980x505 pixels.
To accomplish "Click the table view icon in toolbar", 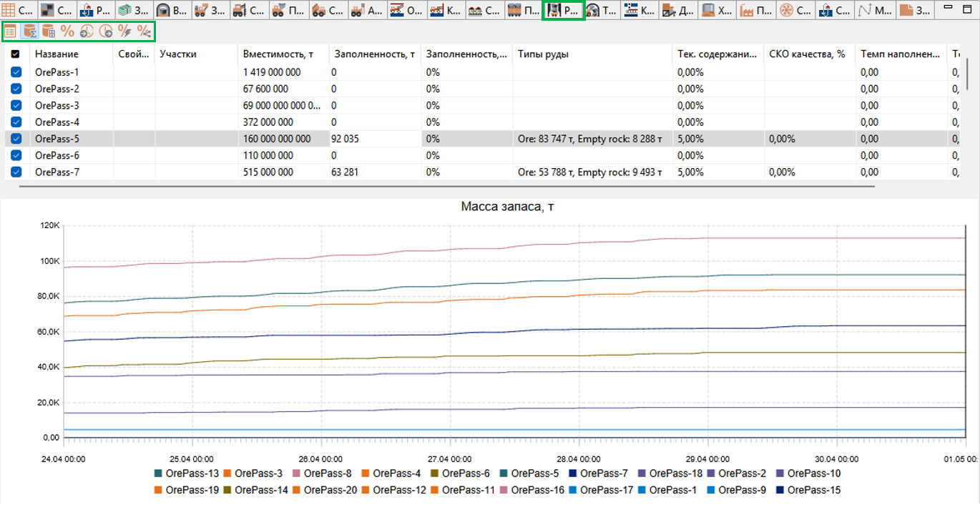I will click(x=10, y=31).
